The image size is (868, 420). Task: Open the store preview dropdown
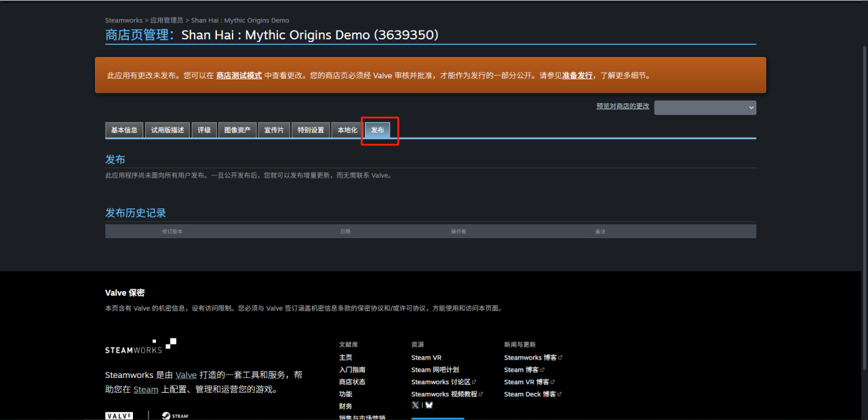click(x=705, y=107)
